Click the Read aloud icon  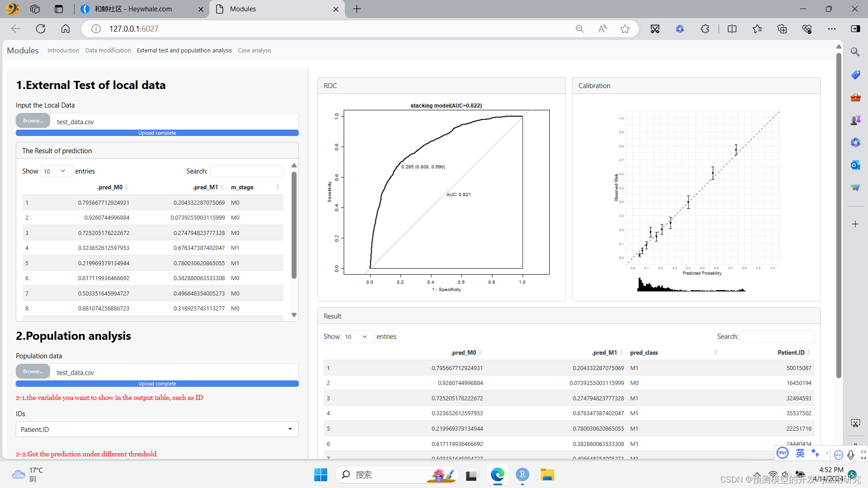pyautogui.click(x=602, y=29)
